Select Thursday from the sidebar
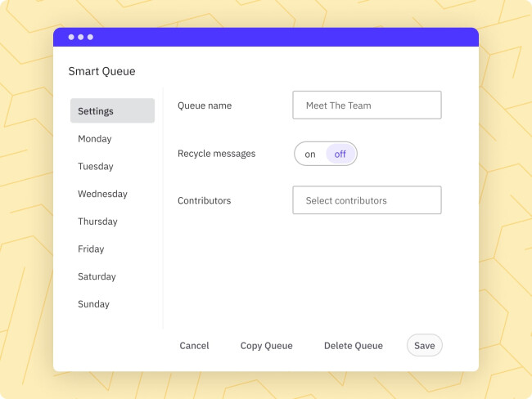Viewport: 532px width, 399px height. [x=97, y=222]
